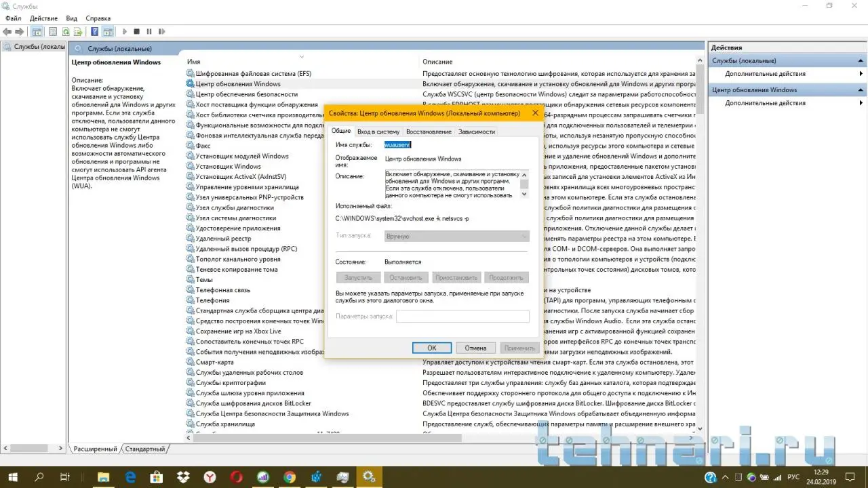The width and height of the screenshot is (868, 488).
Task: Click the Back arrow in the toolbar
Action: (7, 31)
